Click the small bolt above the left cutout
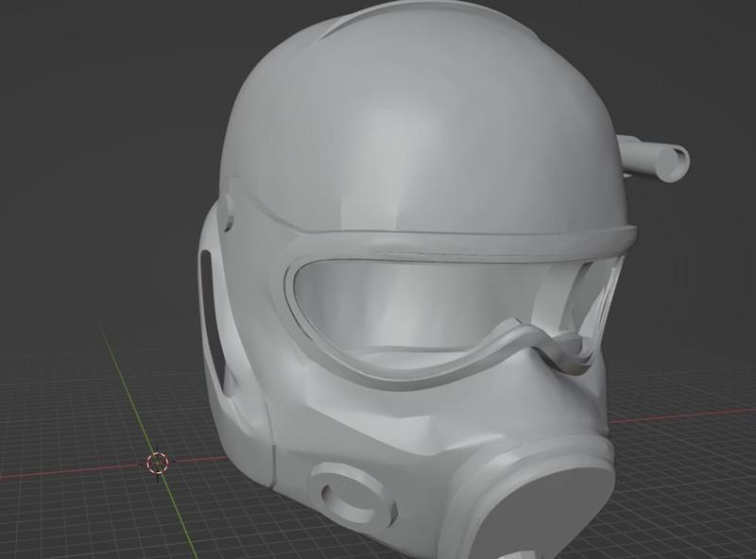The width and height of the screenshot is (756, 559). coord(227,215)
